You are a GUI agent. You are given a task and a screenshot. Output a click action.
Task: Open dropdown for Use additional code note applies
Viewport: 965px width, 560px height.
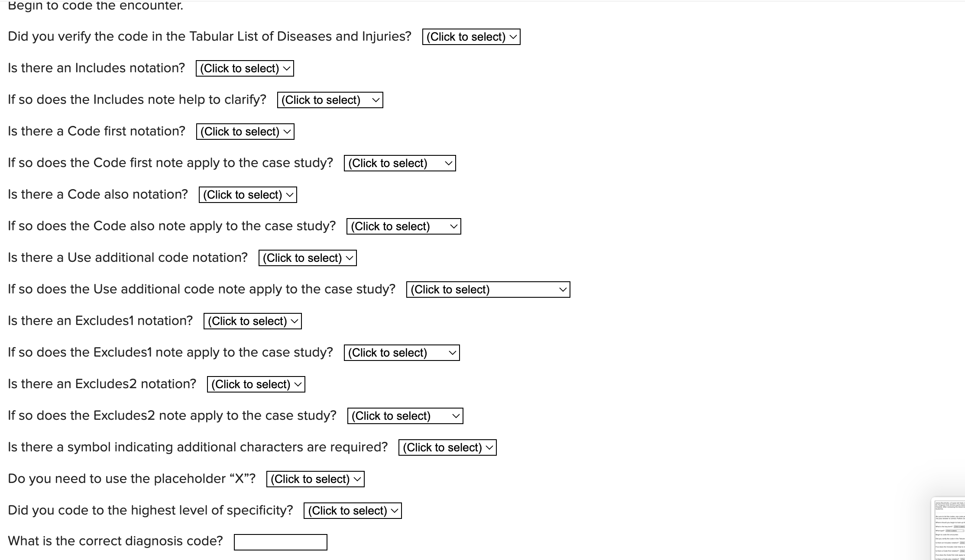(x=489, y=290)
